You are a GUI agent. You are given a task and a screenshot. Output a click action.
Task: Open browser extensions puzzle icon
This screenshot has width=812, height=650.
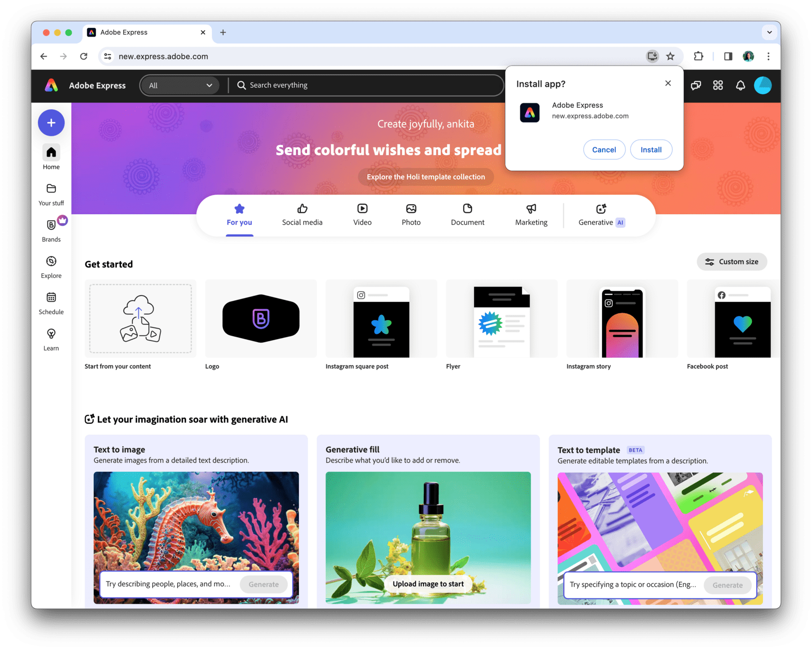(698, 56)
